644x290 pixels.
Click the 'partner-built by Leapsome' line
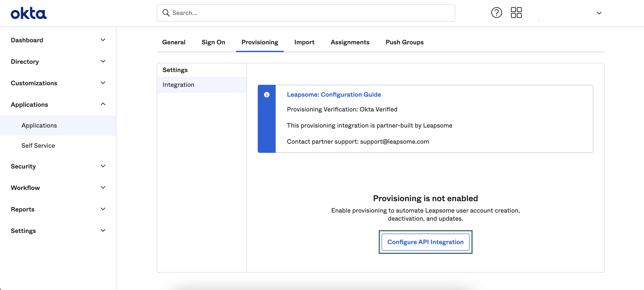point(369,125)
